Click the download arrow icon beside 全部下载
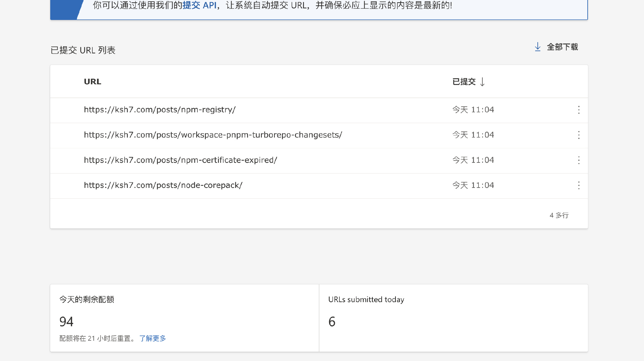This screenshot has width=644, height=361. click(537, 47)
